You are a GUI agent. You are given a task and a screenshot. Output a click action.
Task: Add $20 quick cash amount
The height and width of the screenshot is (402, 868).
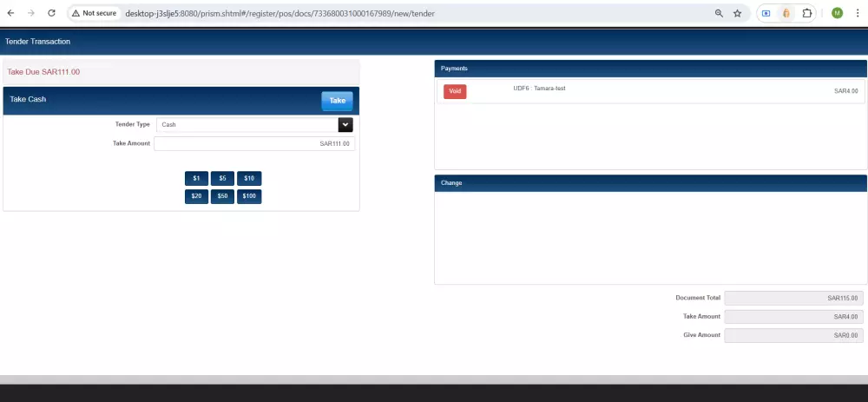[196, 196]
